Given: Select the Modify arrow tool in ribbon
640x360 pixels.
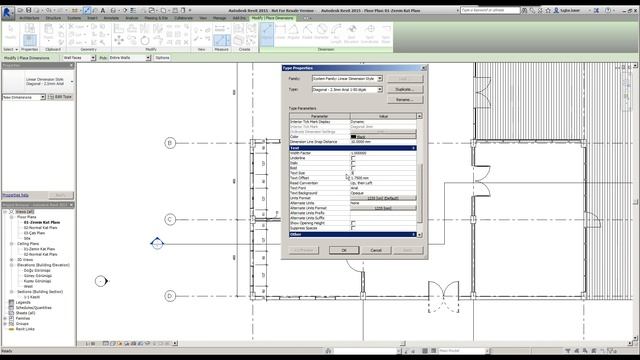Looking at the screenshot, I should pos(11,32).
